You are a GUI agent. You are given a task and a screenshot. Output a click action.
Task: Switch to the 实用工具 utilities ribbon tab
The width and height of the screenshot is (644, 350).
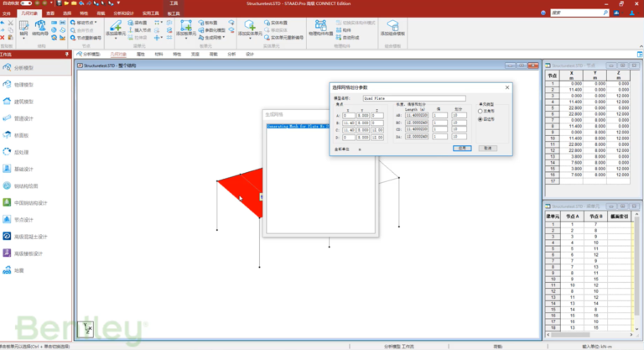click(x=150, y=13)
